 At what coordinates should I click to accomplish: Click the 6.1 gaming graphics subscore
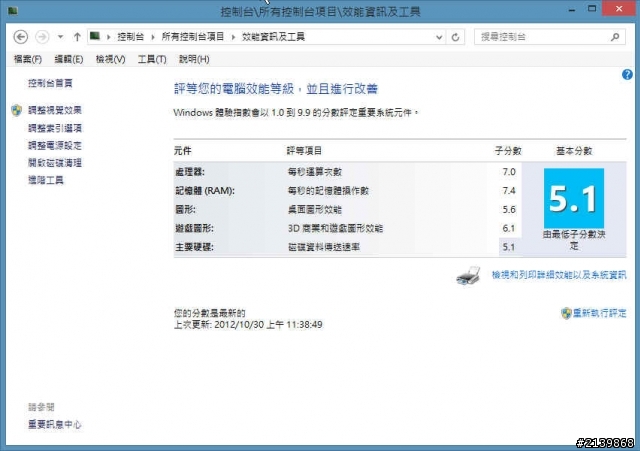pos(509,228)
